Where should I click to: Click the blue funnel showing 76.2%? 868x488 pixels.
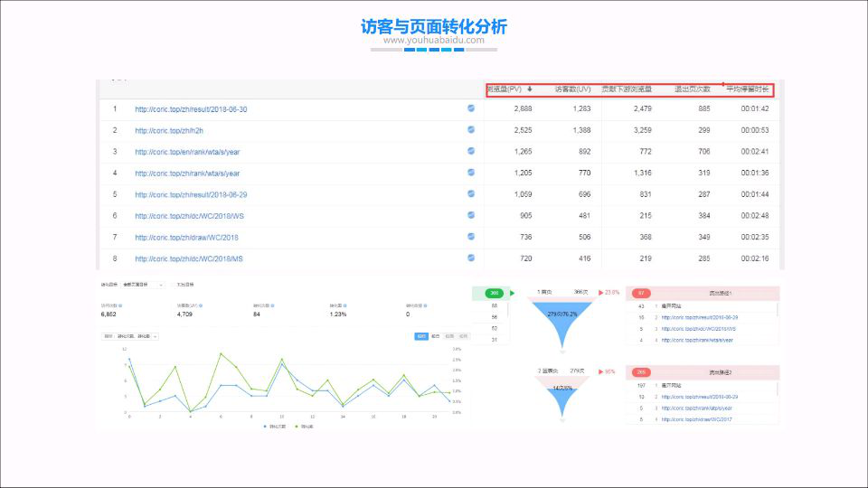pyautogui.click(x=561, y=316)
